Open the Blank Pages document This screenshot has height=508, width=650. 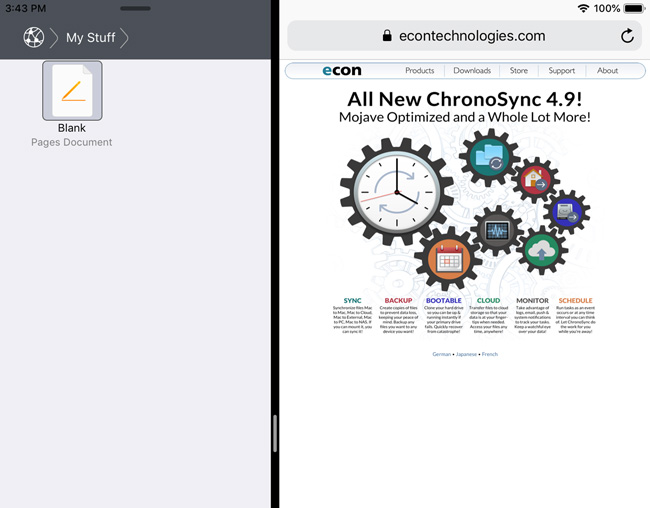point(72,91)
